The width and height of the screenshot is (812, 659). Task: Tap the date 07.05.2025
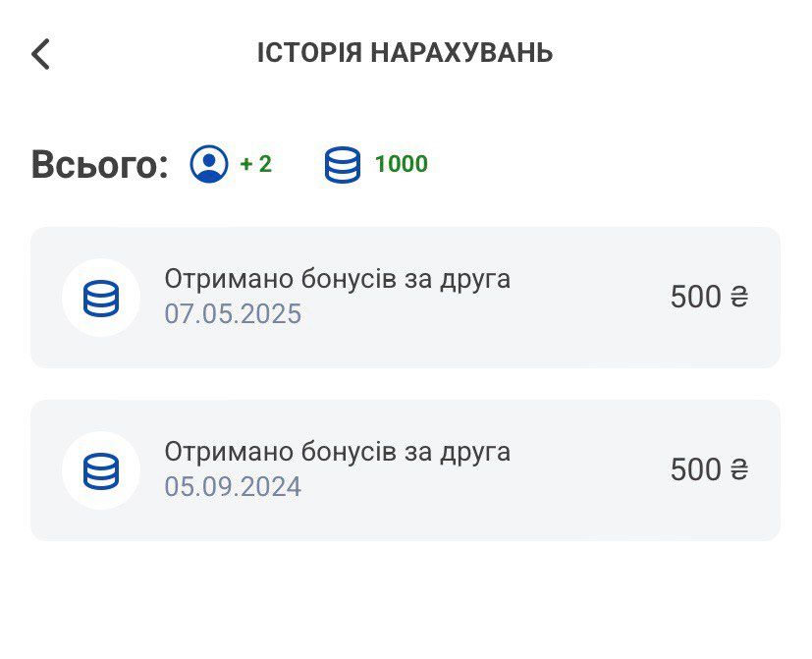[x=233, y=314]
